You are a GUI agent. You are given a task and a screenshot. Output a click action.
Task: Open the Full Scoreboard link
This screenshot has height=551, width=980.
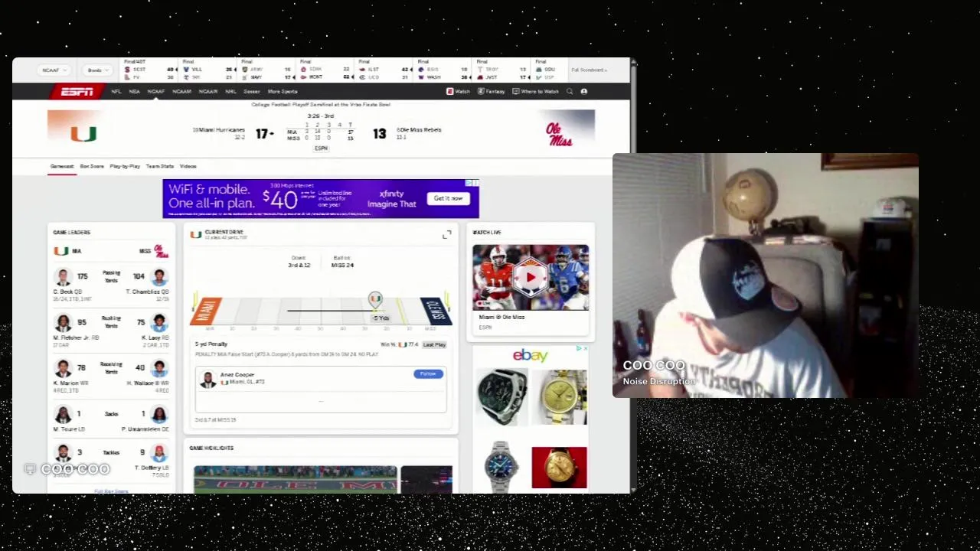click(590, 70)
